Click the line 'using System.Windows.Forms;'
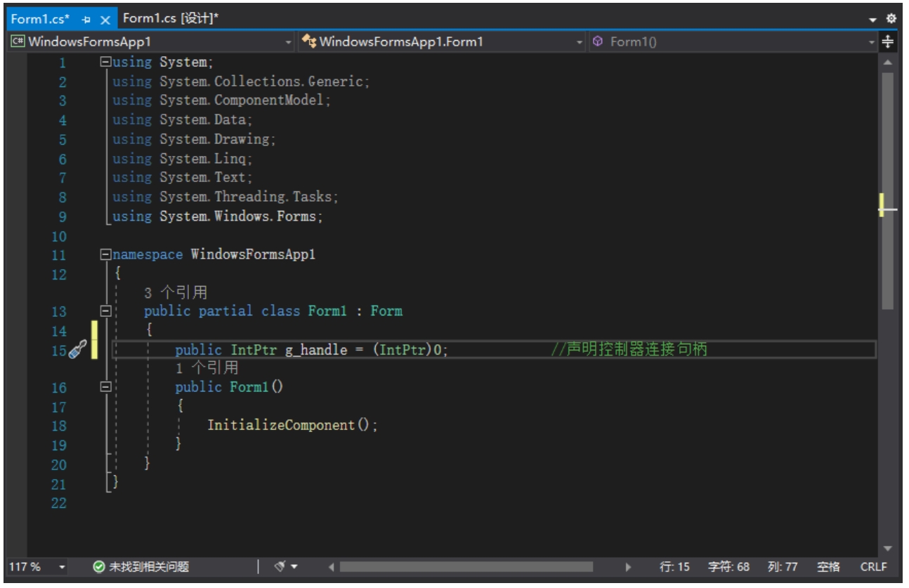This screenshot has height=588, width=909. tap(218, 216)
